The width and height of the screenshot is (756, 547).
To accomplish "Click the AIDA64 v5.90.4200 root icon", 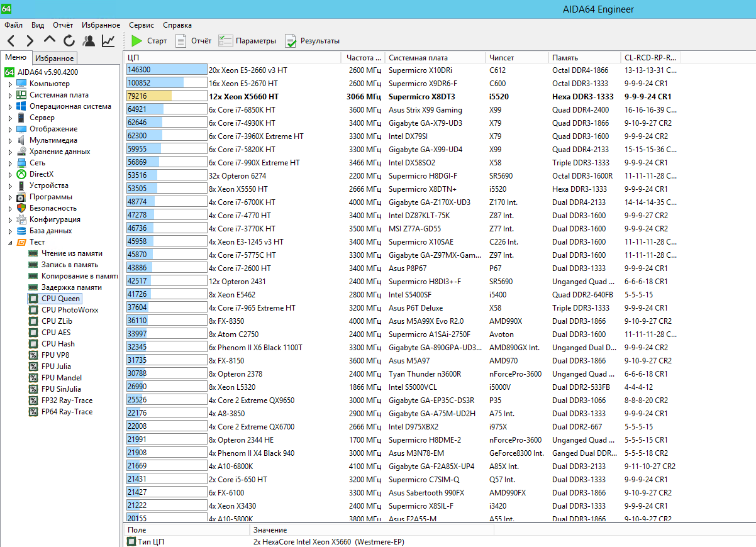I will click(9, 72).
